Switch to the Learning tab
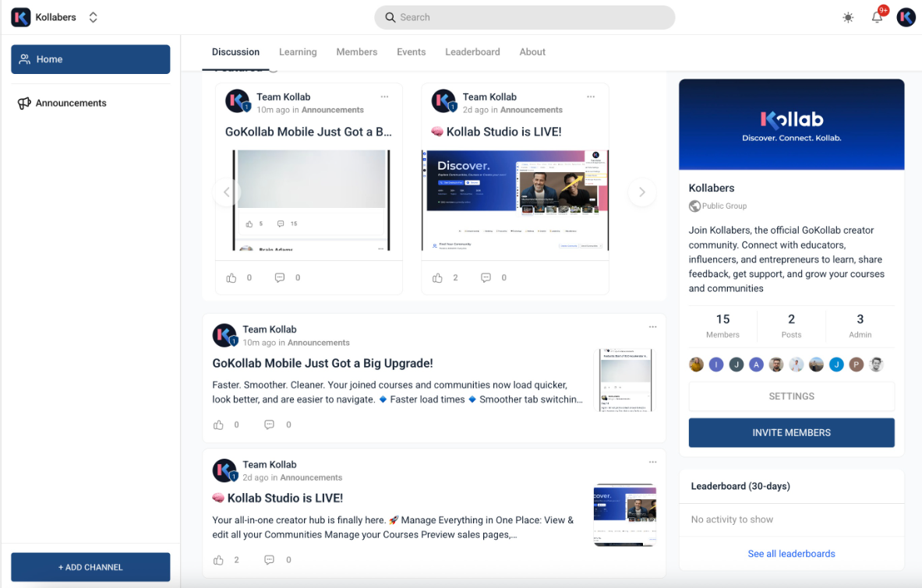This screenshot has height=588, width=922. pos(298,51)
